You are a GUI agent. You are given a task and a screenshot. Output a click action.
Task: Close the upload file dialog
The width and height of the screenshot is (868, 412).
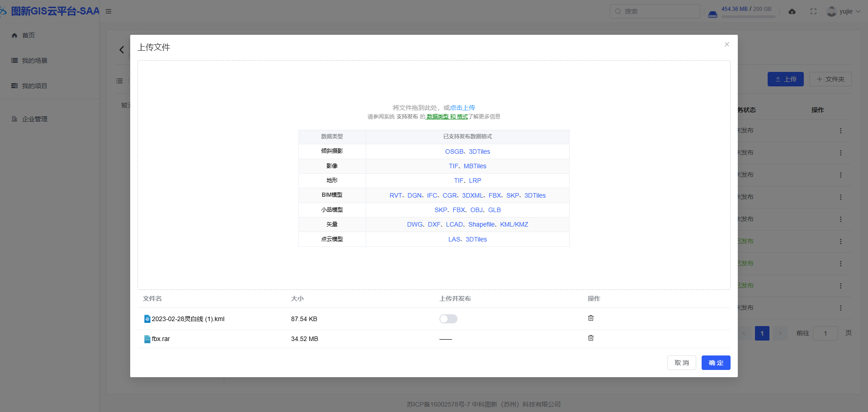(x=727, y=44)
